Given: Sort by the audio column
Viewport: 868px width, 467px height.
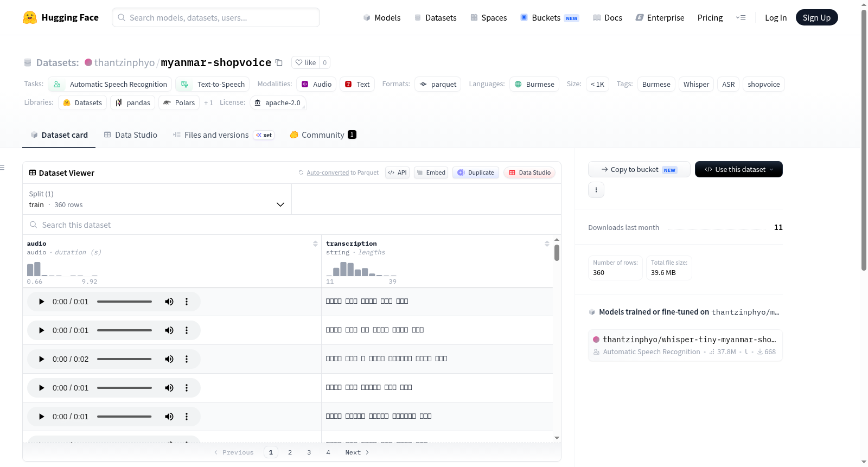Looking at the screenshot, I should click(315, 244).
